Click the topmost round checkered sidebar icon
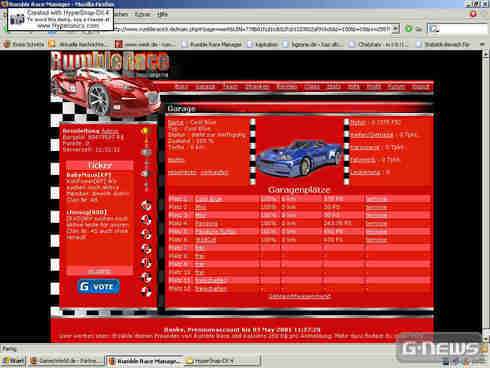490x368 pixels. (x=146, y=205)
